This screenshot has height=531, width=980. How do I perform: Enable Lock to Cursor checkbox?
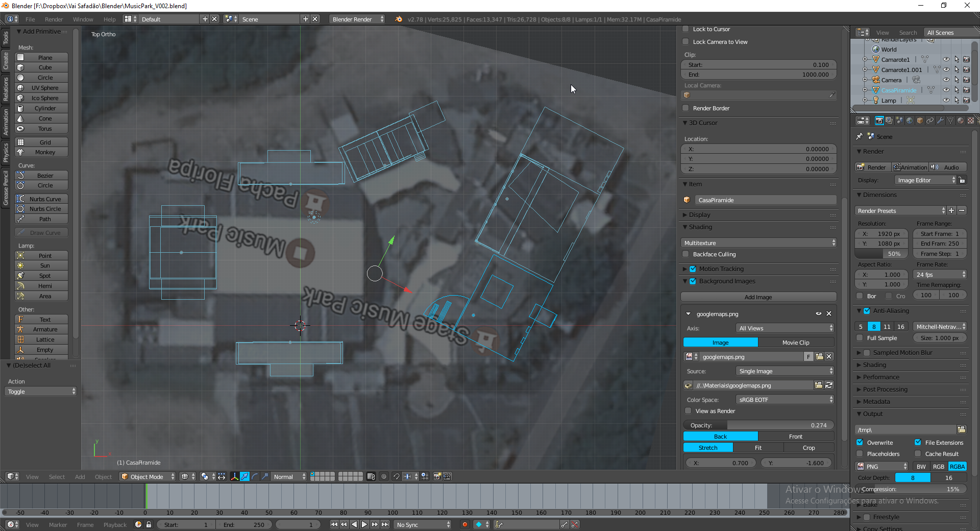point(686,29)
